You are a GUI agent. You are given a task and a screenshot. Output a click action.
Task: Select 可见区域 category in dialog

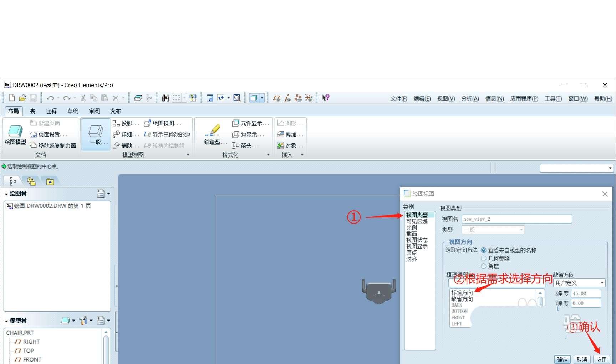417,221
